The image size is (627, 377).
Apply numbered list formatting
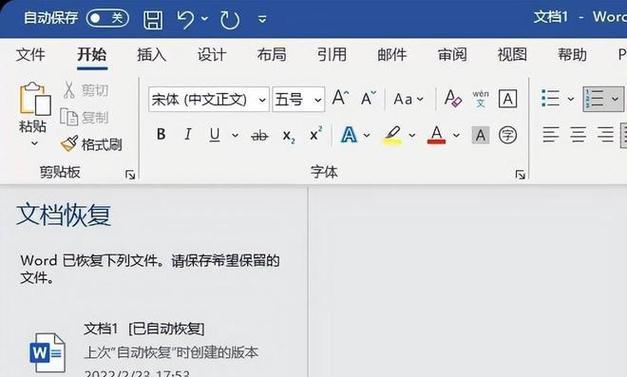coord(595,98)
